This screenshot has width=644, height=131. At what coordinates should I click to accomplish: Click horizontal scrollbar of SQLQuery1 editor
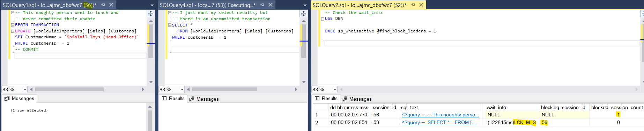[x=87, y=90]
